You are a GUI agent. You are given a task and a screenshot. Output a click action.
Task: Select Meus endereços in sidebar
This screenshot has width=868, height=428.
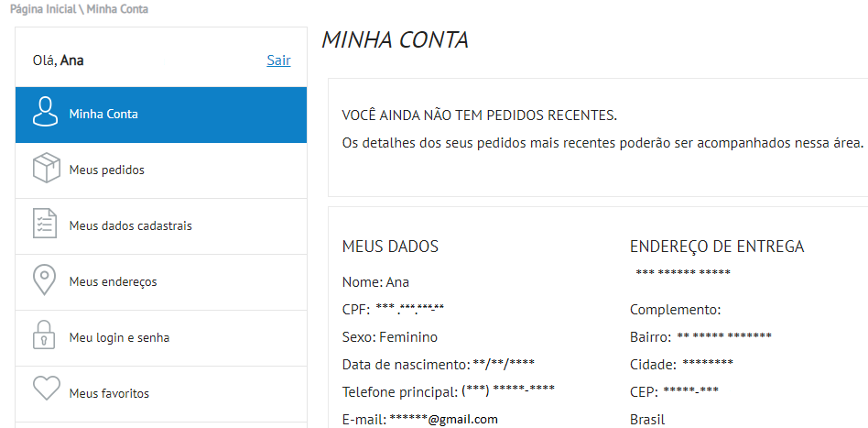point(113,282)
